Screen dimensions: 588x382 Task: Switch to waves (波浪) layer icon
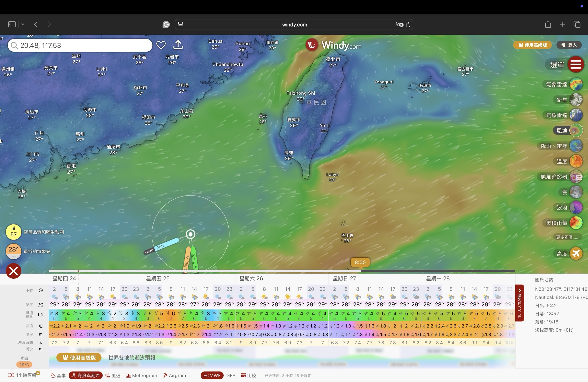pos(576,207)
